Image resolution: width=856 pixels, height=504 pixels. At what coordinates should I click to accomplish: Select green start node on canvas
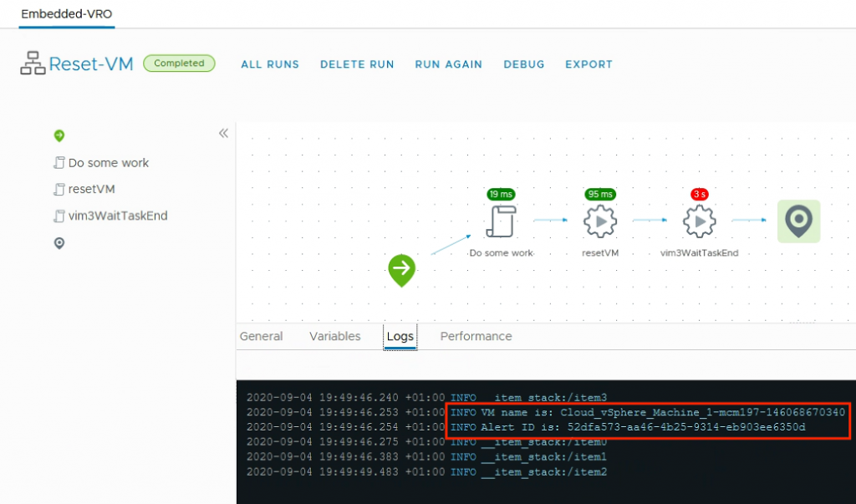[x=402, y=270]
